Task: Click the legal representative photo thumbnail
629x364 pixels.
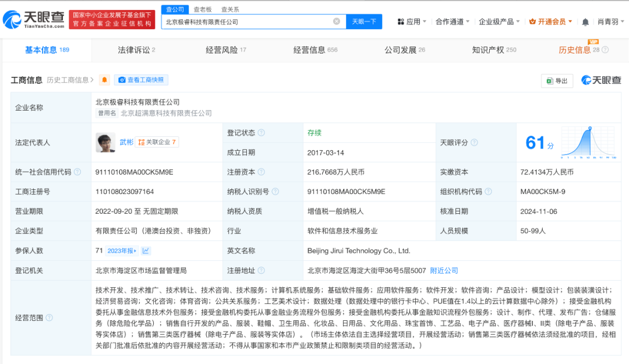Action: click(105, 143)
